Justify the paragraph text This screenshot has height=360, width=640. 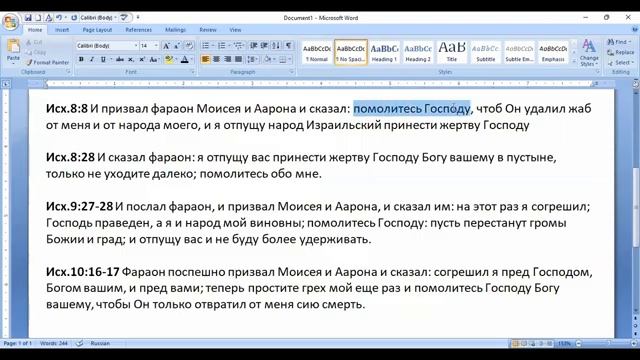(238, 60)
